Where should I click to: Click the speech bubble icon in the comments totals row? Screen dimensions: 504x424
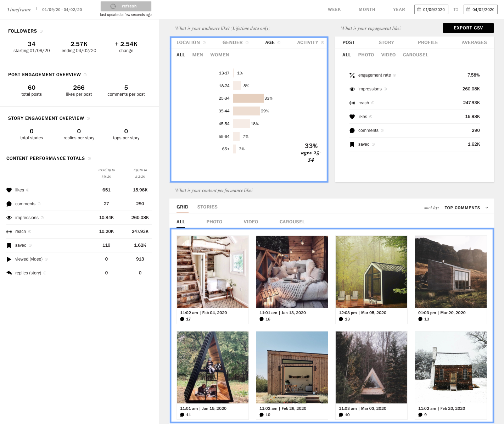click(x=9, y=204)
